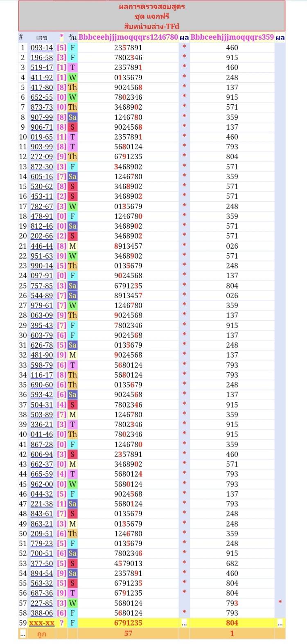Image resolution: width=307 pixels, height=644 pixels.
Task: Click the yellow asterisk column header
Action: 61,37
